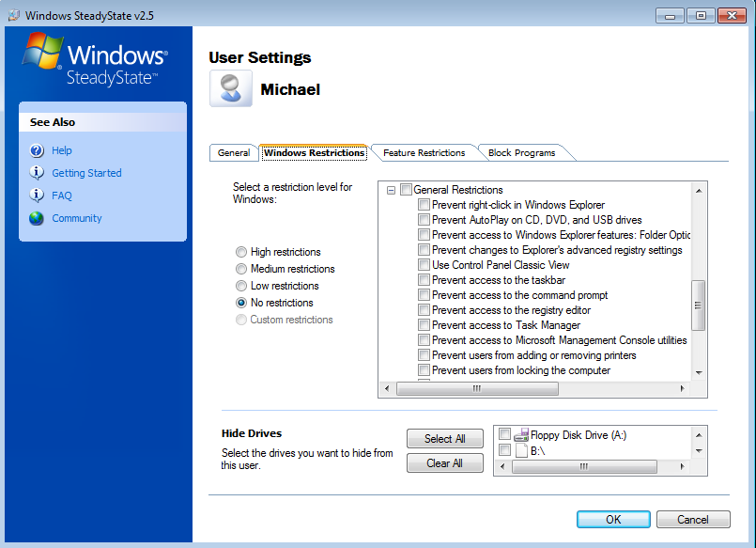Check the B:\ drive checkbox

tap(504, 450)
